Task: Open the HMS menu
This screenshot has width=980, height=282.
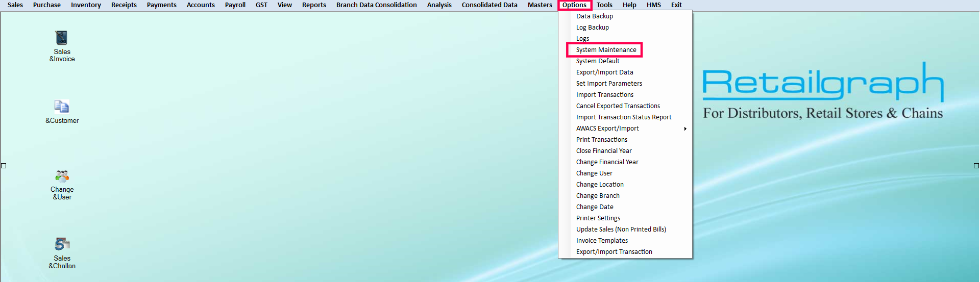Action: [x=654, y=5]
